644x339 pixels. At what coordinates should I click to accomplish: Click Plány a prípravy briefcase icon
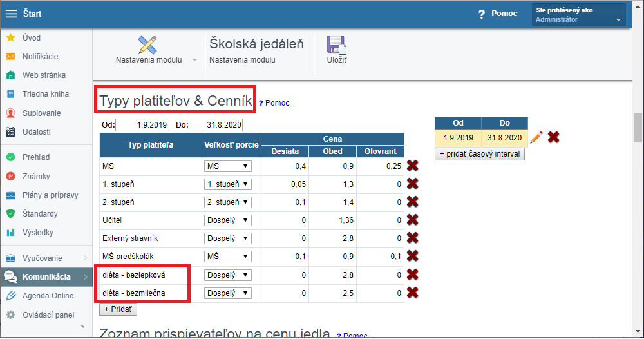(x=11, y=195)
